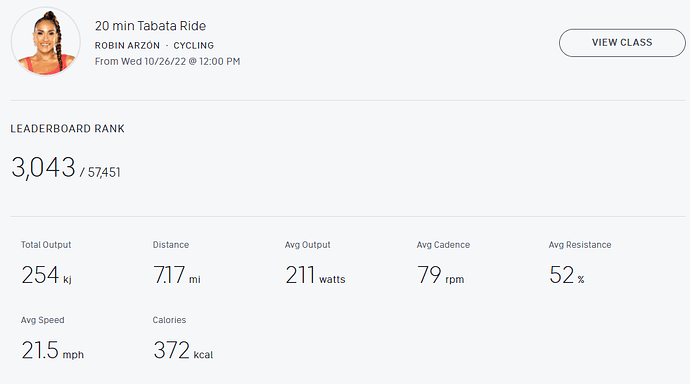
Task: Click the VIEW CLASS button
Action: point(622,43)
